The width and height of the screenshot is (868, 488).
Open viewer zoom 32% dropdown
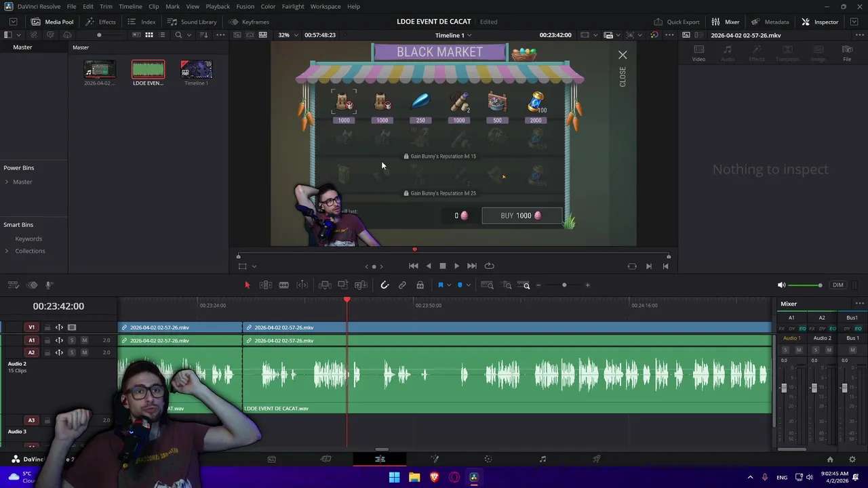(x=288, y=35)
